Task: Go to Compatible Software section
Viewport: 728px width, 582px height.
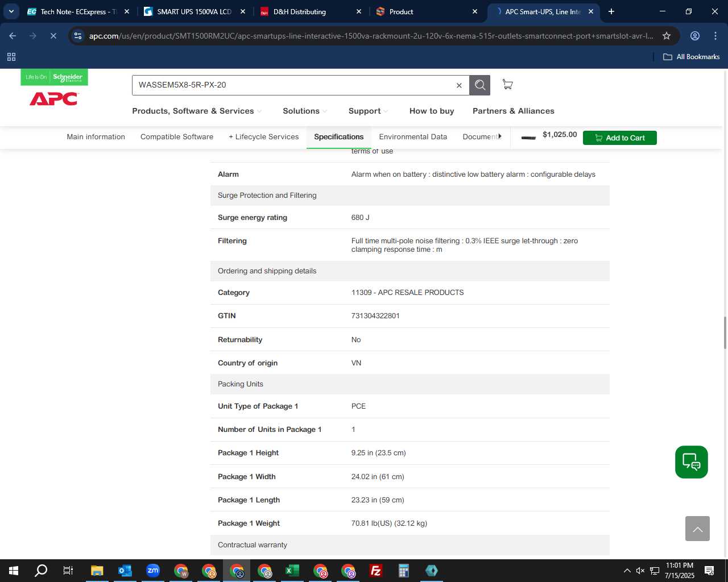Action: [x=177, y=137]
